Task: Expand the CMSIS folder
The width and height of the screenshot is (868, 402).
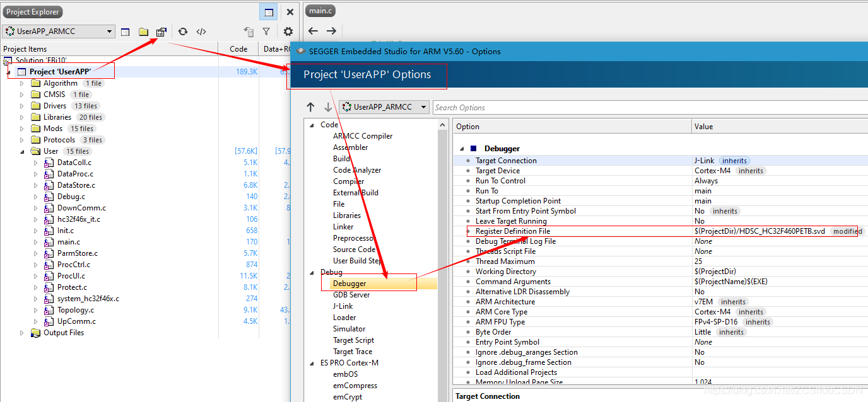Action: point(21,95)
